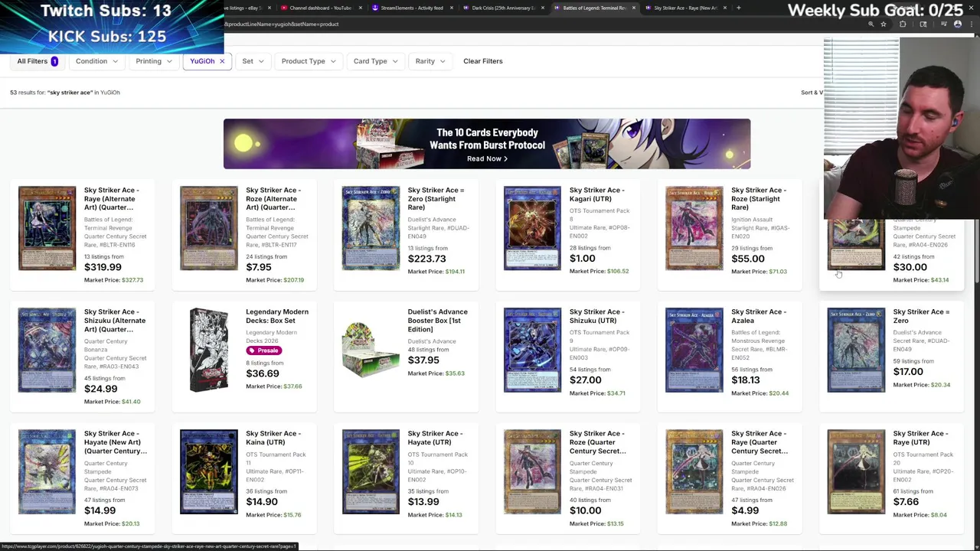Open the All Filters panel

click(38, 61)
